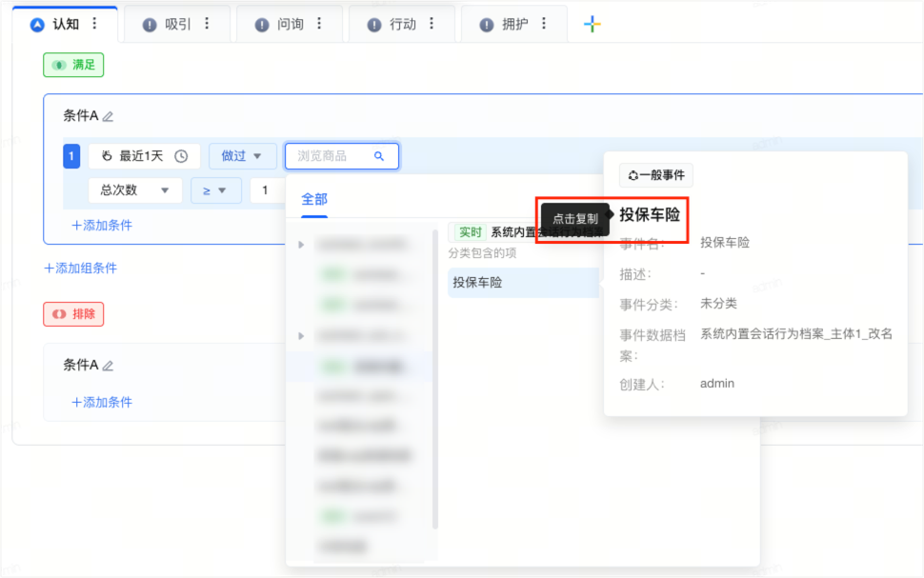Expand the first blurred tree node arrow

pos(302,245)
